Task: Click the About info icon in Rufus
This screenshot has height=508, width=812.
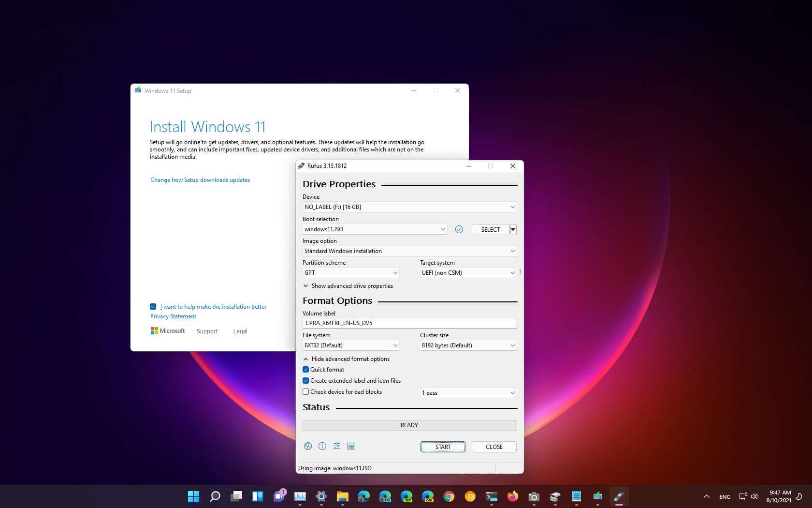Action: [x=322, y=446]
